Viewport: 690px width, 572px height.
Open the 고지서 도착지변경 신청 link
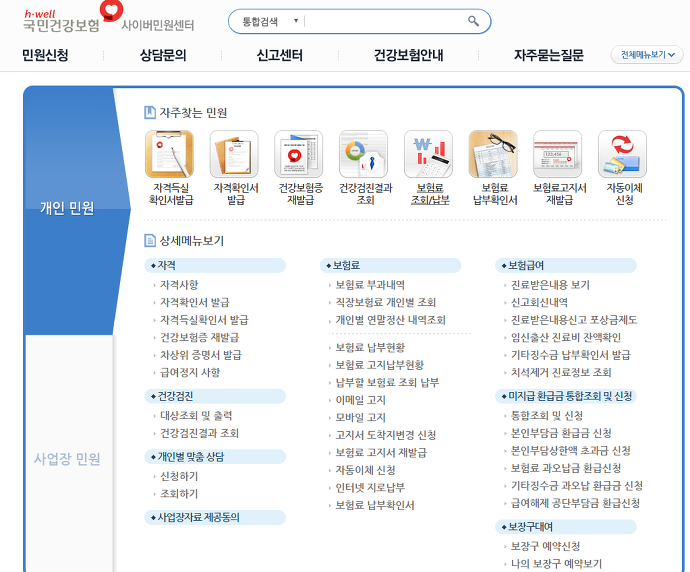point(385,435)
